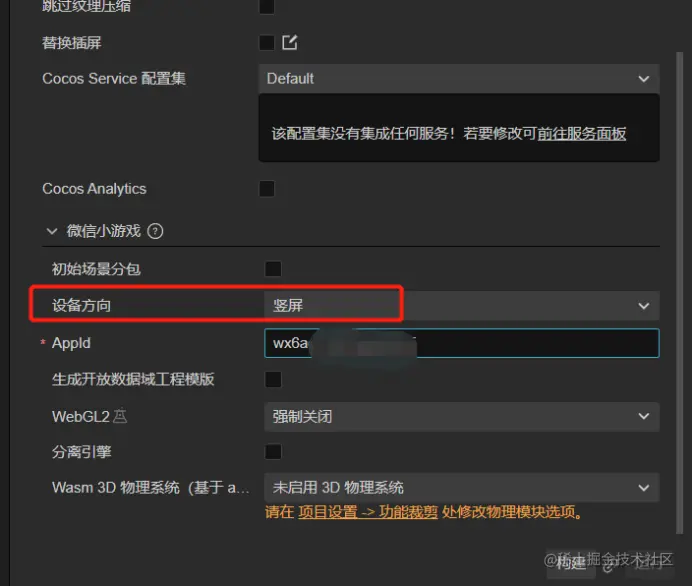The width and height of the screenshot is (692, 586).
Task: Click the 分离引擎 label
Action: (81, 451)
